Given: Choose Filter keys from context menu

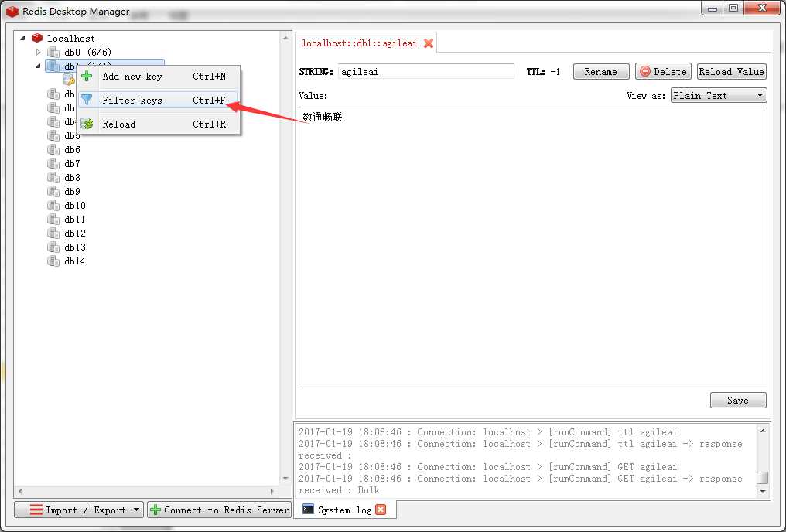Looking at the screenshot, I should (159, 101).
